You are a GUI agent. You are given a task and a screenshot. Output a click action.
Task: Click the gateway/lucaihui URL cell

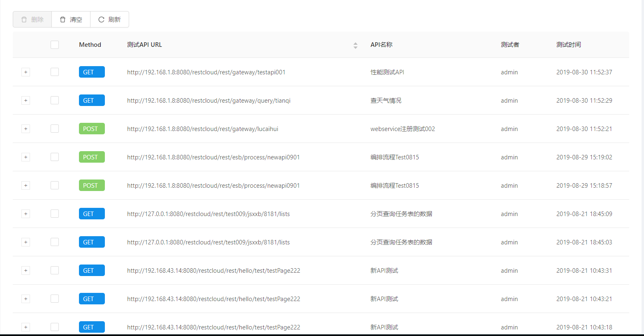(203, 129)
